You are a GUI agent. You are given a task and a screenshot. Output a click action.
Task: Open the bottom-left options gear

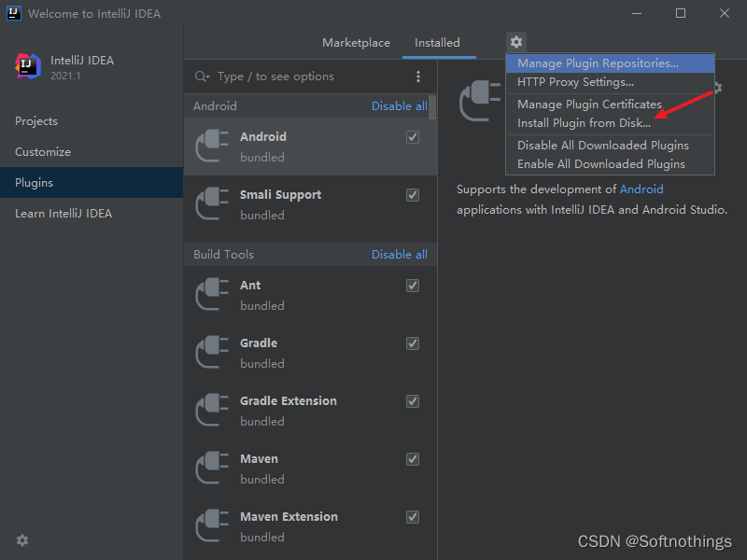click(22, 540)
